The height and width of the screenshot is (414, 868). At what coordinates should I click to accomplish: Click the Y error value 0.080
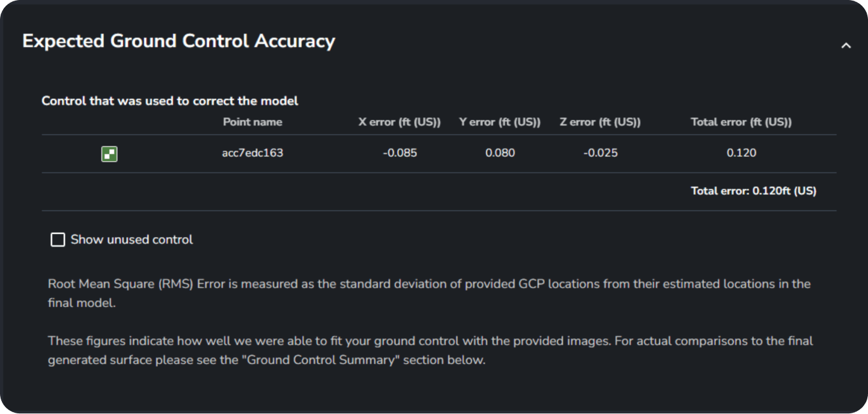[500, 153]
